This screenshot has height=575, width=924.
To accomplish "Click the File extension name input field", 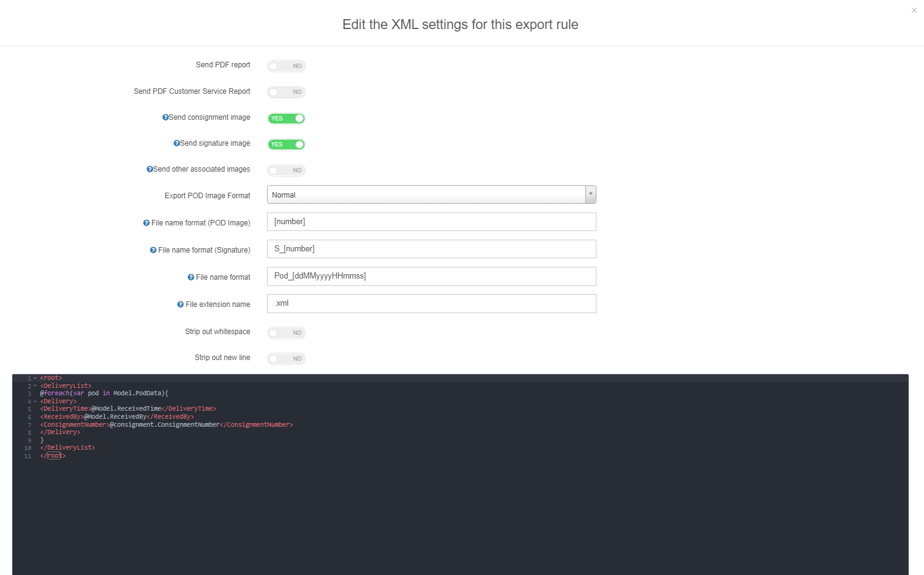I will click(431, 303).
